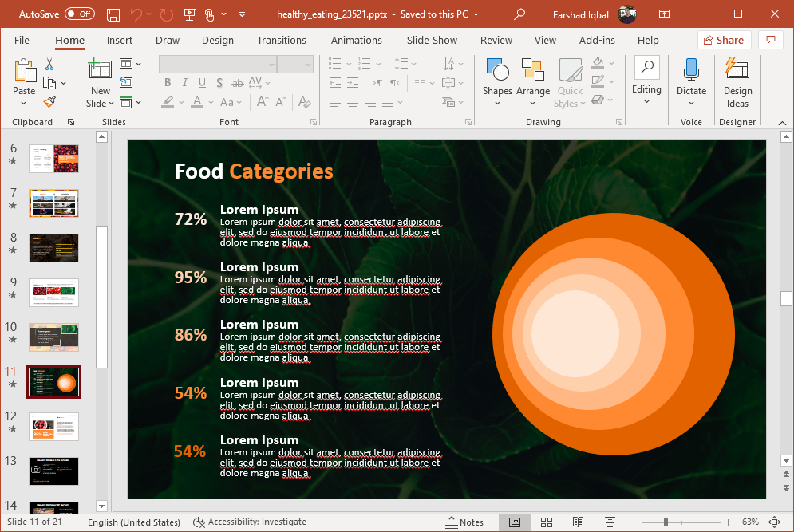Click Accessibility: Investigate in status bar
Image resolution: width=794 pixels, height=532 pixels.
click(250, 522)
